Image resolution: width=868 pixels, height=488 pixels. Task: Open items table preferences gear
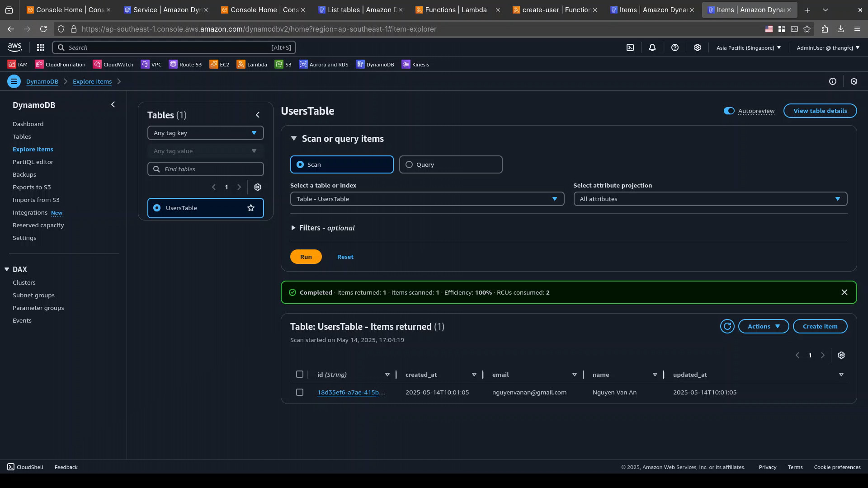841,355
